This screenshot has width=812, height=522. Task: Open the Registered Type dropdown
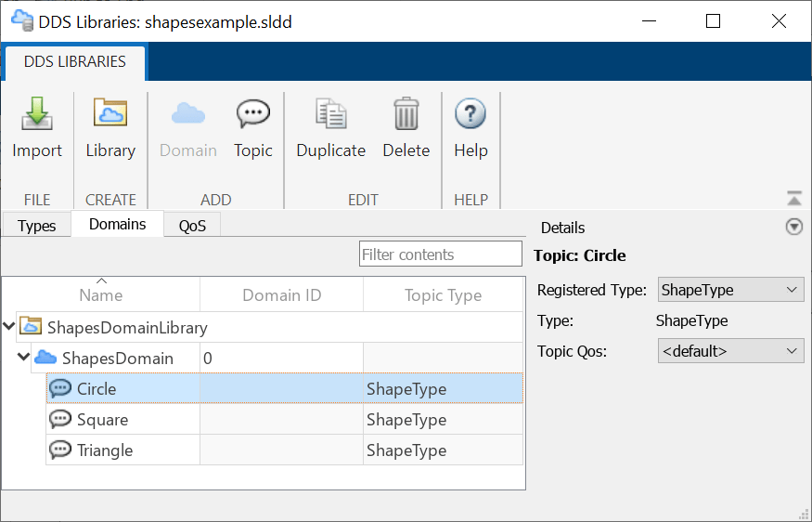pos(730,290)
